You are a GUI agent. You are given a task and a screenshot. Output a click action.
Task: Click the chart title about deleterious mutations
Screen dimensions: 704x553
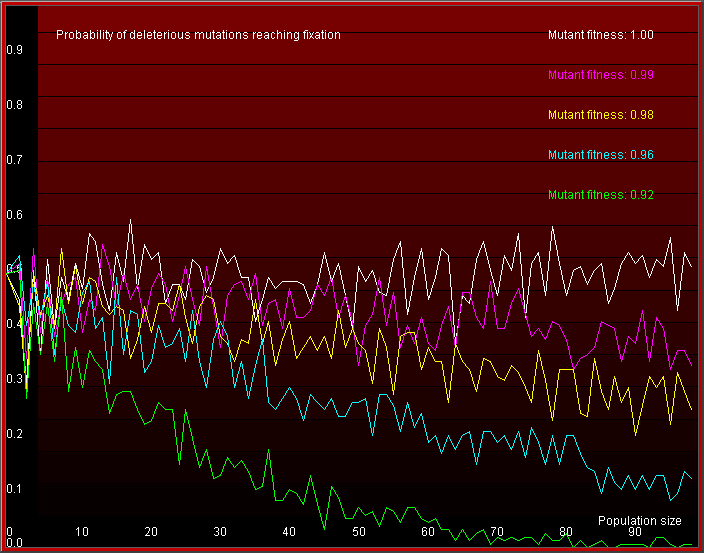click(198, 35)
